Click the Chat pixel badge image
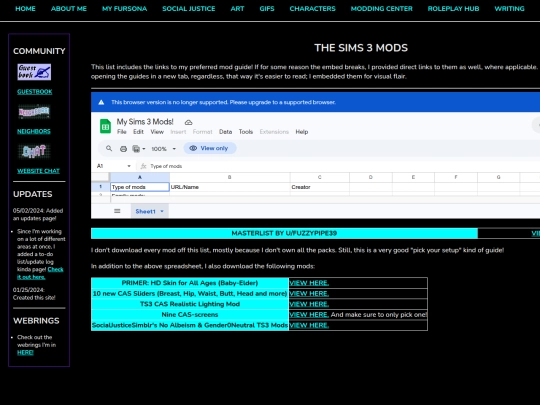The image size is (540, 405). pos(34,151)
